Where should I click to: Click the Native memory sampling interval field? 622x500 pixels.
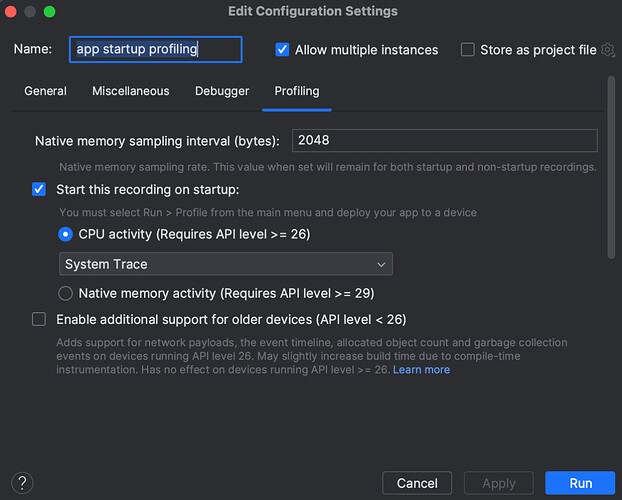coord(444,141)
